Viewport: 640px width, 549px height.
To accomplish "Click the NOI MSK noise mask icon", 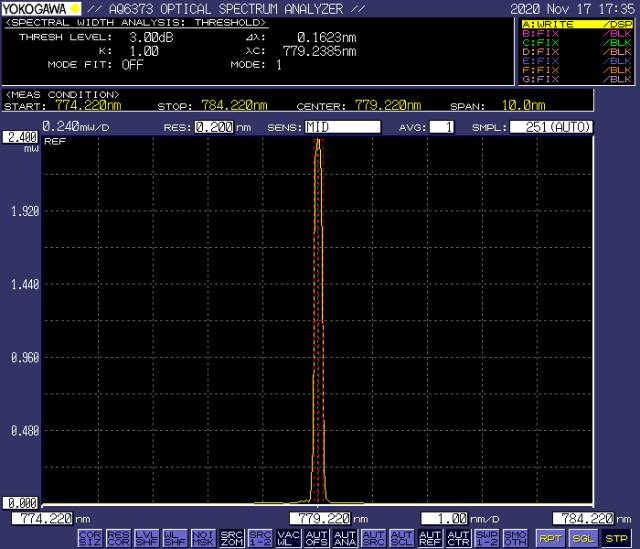I will (203, 539).
